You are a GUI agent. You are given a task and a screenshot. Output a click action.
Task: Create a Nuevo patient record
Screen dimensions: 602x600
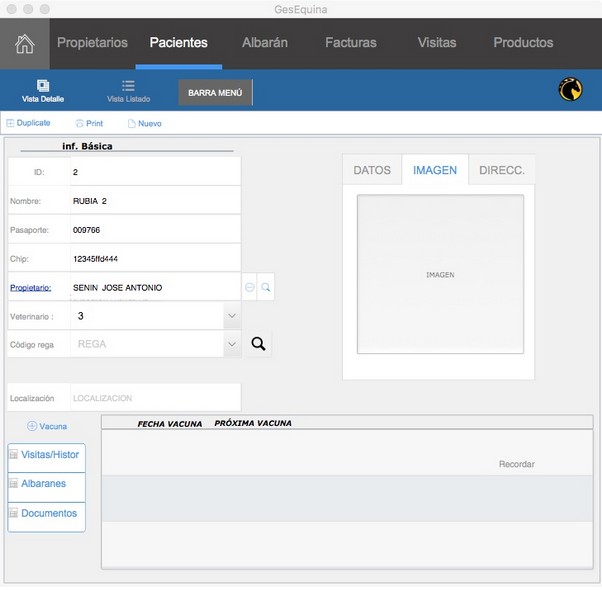click(x=131, y=124)
